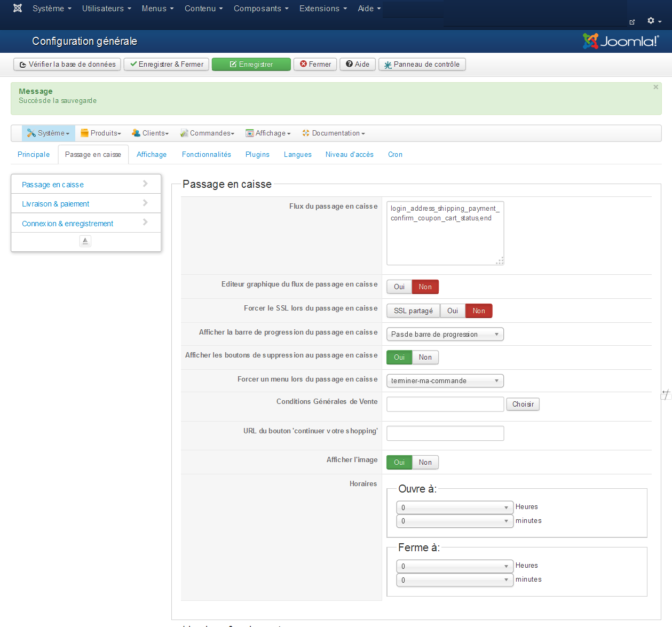
Task: Open the Extensions menu
Action: point(323,8)
